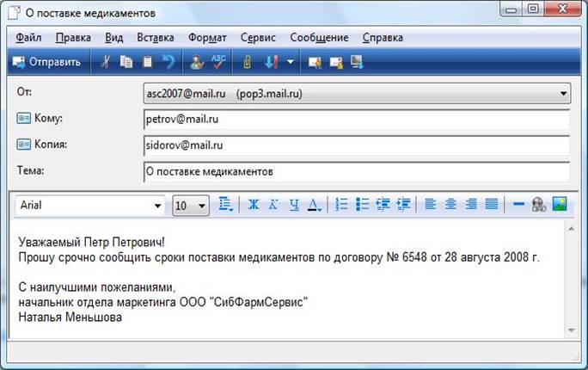Insert horizontal line
Image resolution: width=588 pixels, height=370 pixels.
[518, 205]
